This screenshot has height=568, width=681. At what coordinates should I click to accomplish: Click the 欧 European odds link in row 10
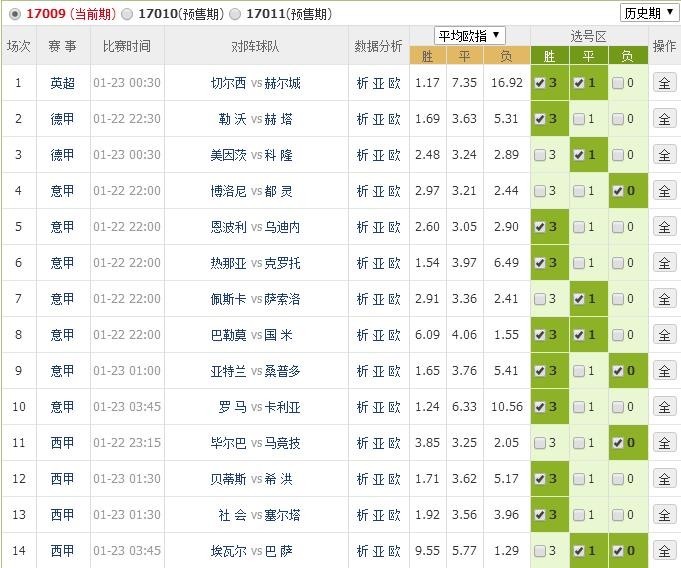point(395,407)
